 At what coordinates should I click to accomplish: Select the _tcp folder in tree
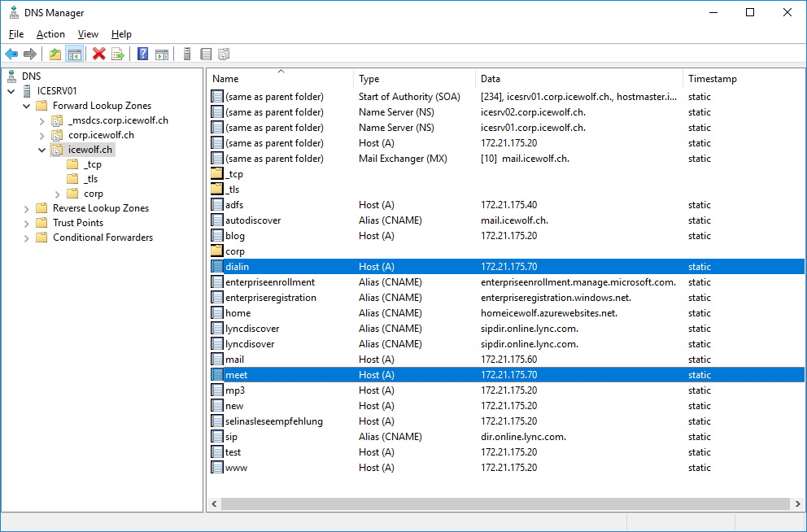click(93, 164)
